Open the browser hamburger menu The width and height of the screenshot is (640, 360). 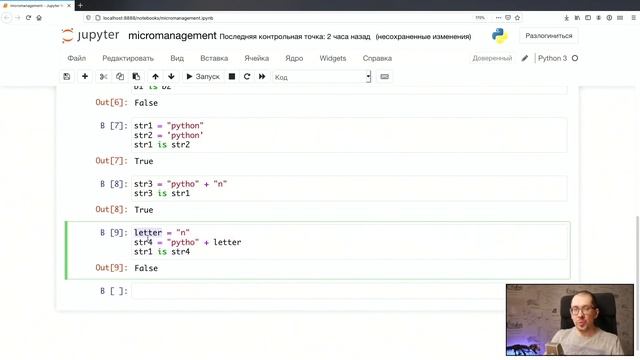pyautogui.click(x=634, y=18)
